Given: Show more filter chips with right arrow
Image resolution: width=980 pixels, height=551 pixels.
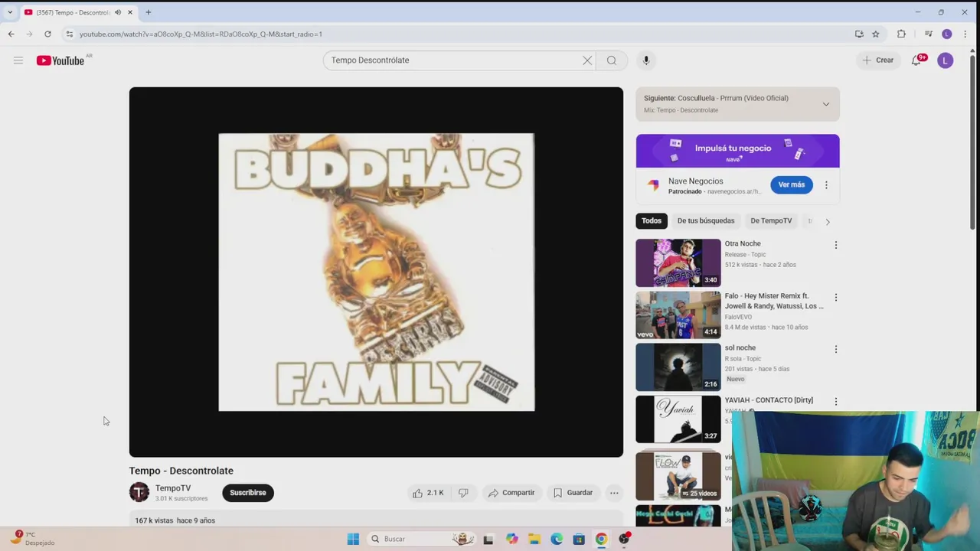Looking at the screenshot, I should tap(828, 221).
